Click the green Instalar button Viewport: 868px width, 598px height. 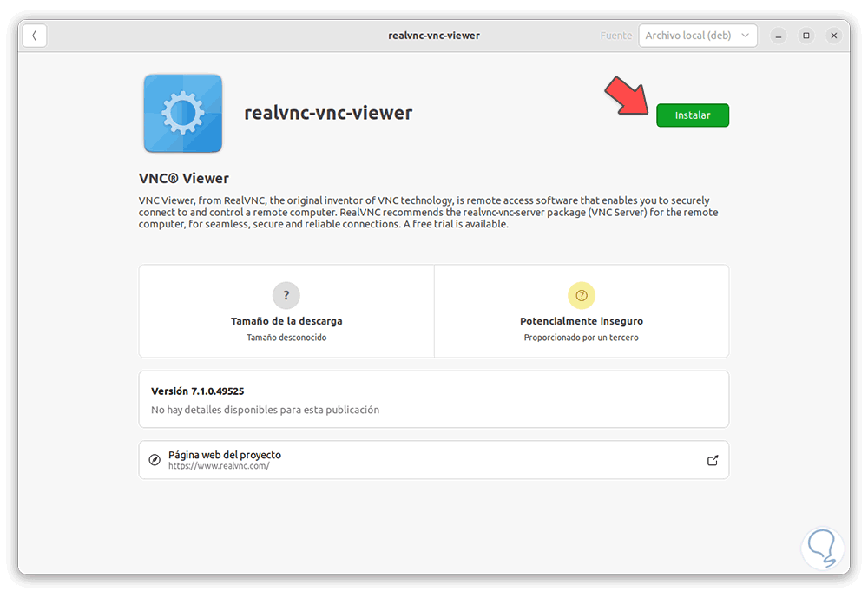692,115
